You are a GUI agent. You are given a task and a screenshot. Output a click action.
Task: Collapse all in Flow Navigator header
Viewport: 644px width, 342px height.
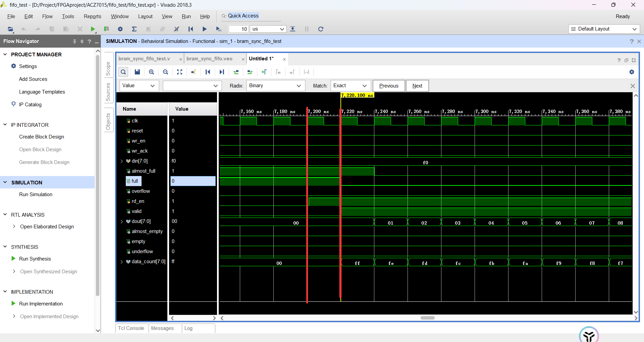[74, 41]
